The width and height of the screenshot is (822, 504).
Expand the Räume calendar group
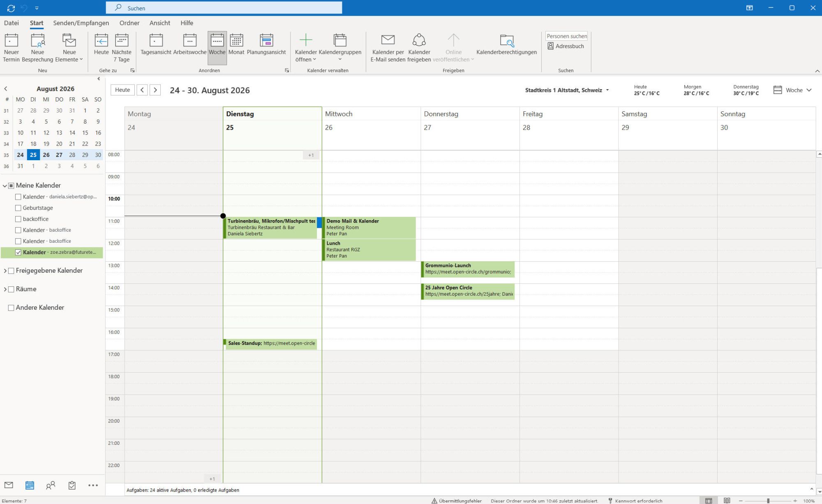(5, 289)
